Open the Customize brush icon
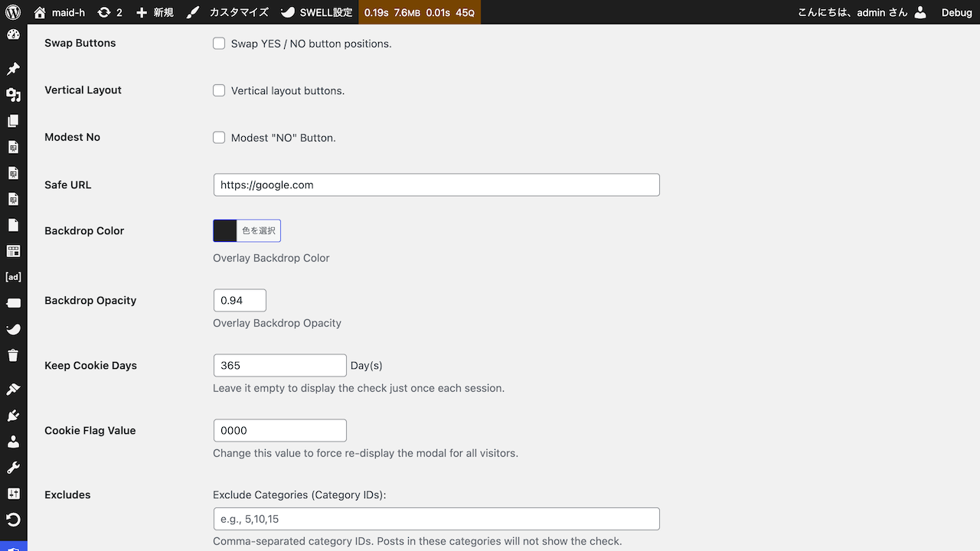Image resolution: width=980 pixels, height=551 pixels. 193,12
